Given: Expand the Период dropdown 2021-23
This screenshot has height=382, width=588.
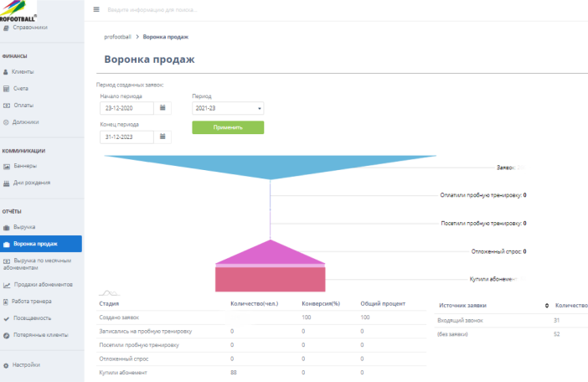Looking at the screenshot, I should (228, 108).
